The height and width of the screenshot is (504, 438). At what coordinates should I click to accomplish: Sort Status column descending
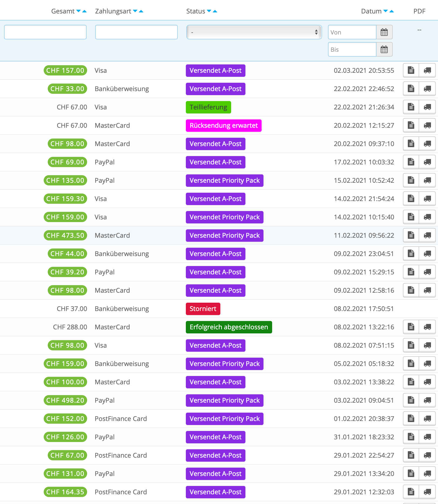209,11
